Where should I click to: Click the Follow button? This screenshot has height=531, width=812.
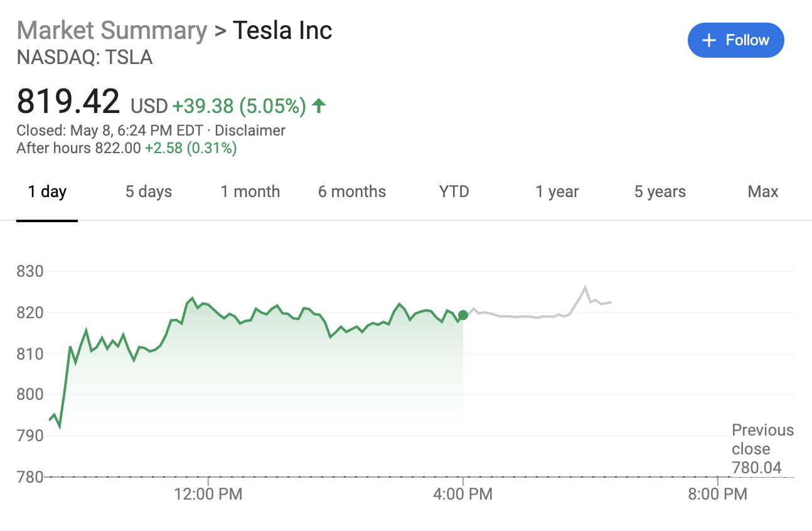735,40
